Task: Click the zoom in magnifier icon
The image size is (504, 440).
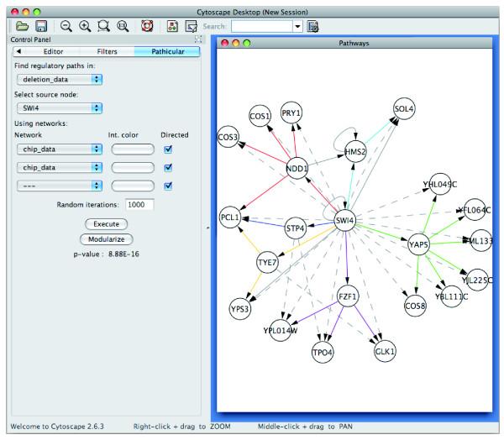Action: click(x=85, y=27)
